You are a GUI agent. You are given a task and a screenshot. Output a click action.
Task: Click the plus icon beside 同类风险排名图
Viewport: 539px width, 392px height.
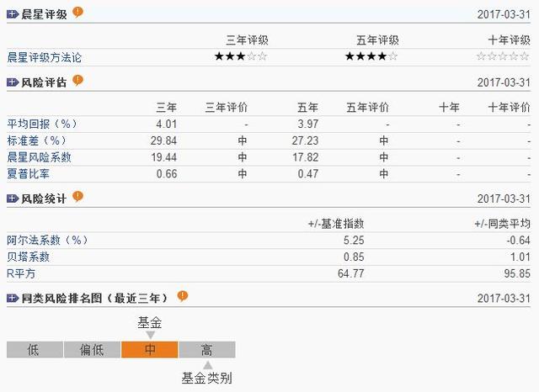13,298
